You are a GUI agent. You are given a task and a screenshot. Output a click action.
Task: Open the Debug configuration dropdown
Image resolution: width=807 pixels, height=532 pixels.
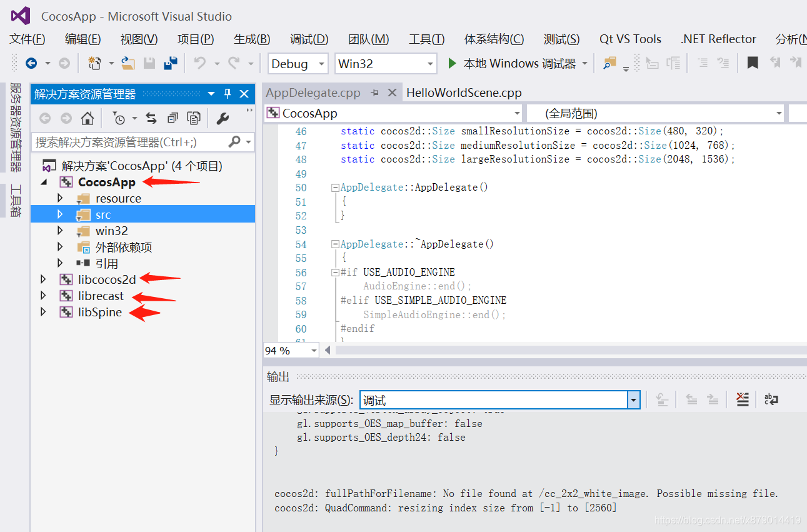tap(321, 64)
